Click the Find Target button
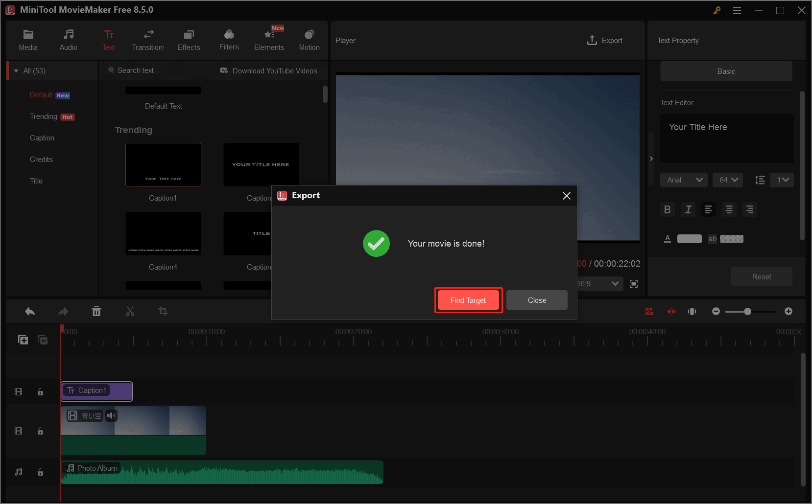 tap(468, 300)
